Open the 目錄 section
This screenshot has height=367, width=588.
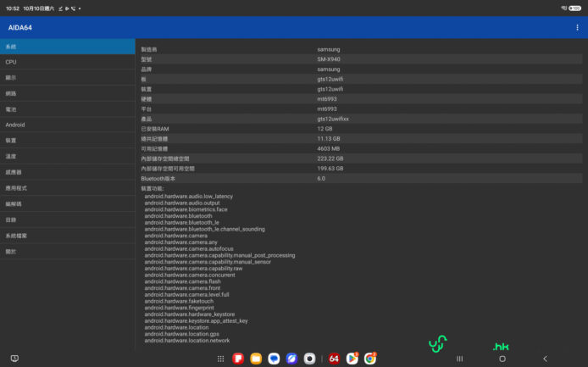(x=68, y=220)
